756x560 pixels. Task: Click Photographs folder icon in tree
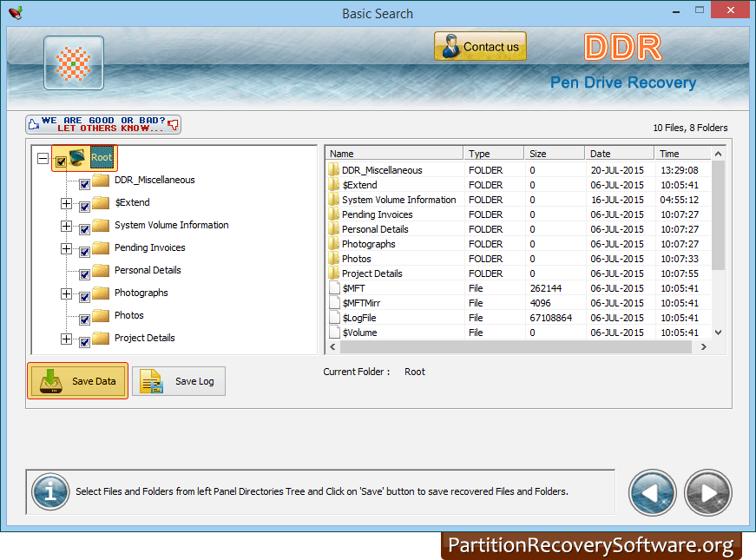click(x=101, y=293)
